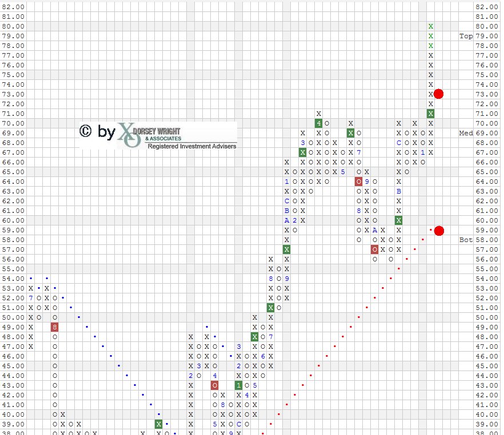Image resolution: width=504 pixels, height=435 pixels.
Task: Click the blue 2 in the 60.00 row
Action: [294, 220]
